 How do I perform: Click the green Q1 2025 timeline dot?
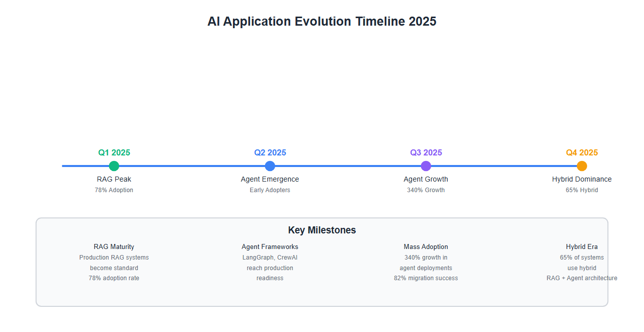(114, 166)
